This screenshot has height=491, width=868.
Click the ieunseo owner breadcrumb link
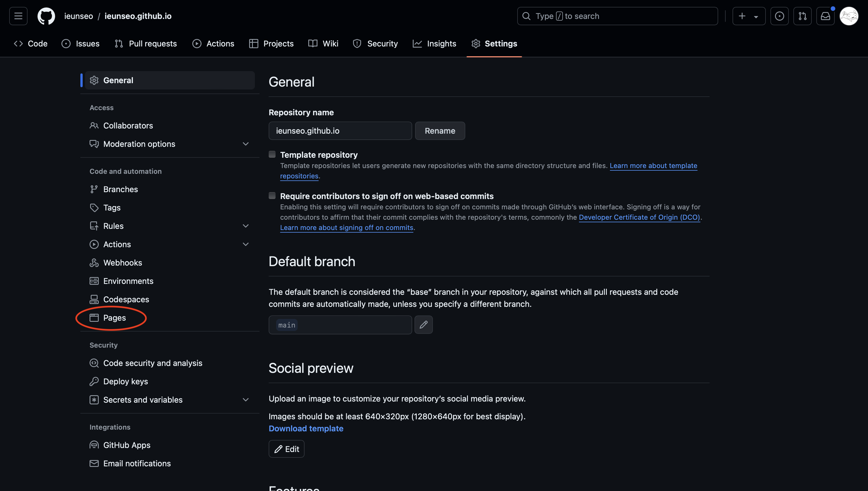click(79, 16)
